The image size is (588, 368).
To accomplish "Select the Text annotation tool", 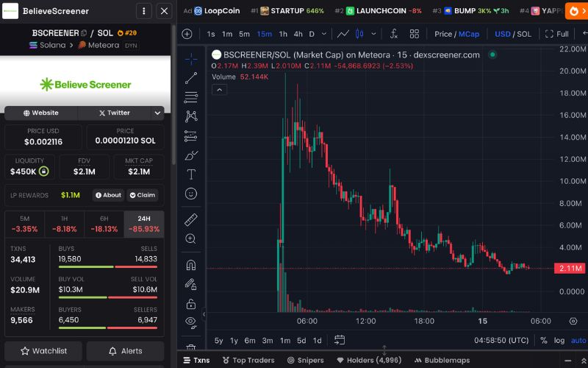I will pos(191,174).
